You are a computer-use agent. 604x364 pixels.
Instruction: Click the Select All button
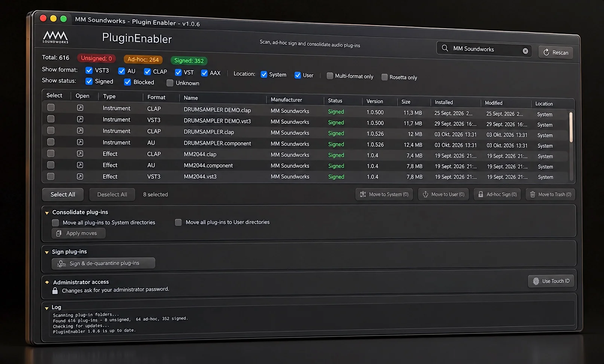click(63, 194)
